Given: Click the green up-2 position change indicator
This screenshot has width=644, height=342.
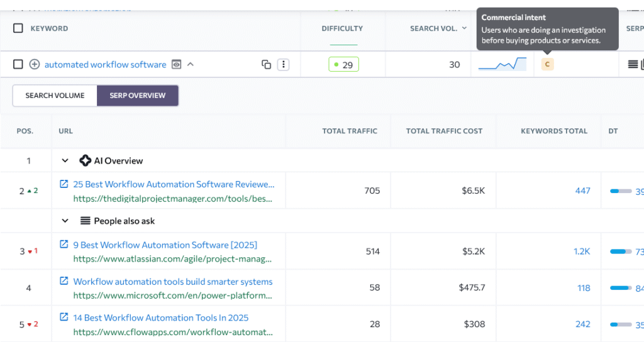Looking at the screenshot, I should click(x=33, y=190).
